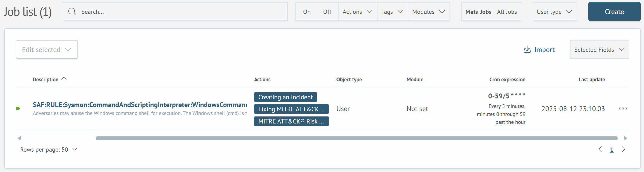The image size is (644, 172).
Task: Open the Tags dropdown
Action: pyautogui.click(x=392, y=12)
